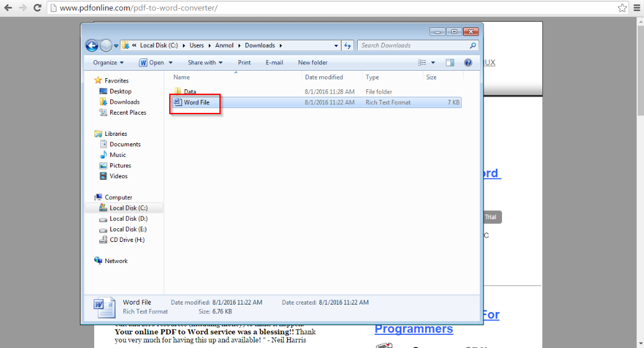Click the browser reload icon
Screen dimensions: 644x348
[37, 8]
